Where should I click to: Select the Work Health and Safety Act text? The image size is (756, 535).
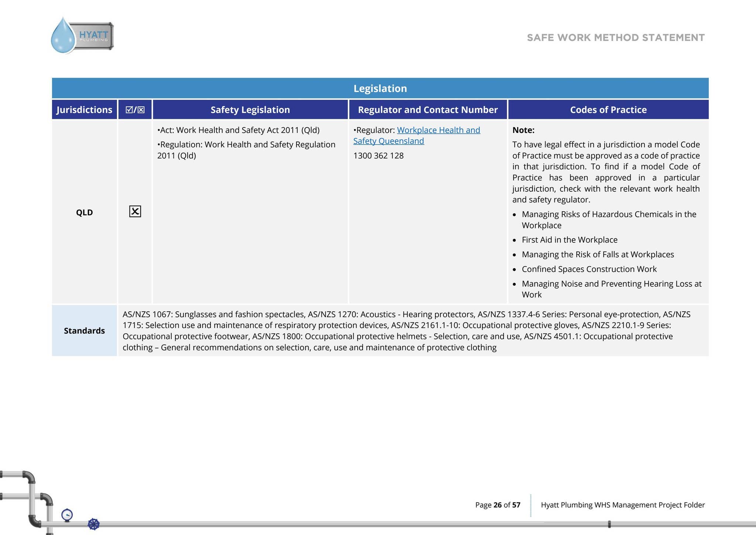[238, 130]
